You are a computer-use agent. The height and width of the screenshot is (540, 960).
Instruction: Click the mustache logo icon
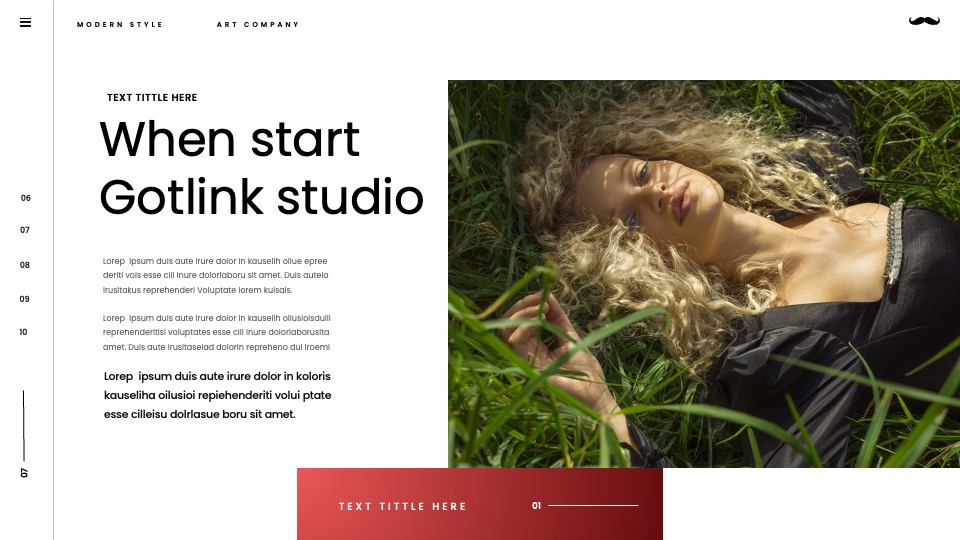924,21
